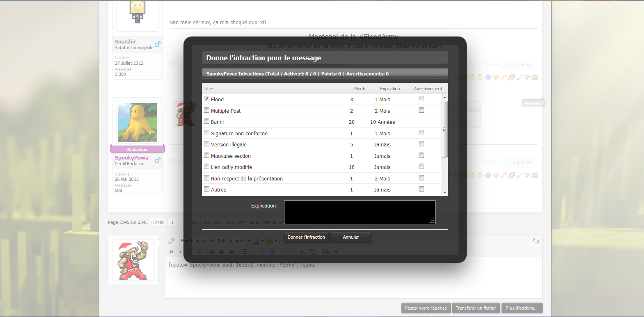
Task: Select the Mauvaise section infraction checkbox
Action: (207, 155)
